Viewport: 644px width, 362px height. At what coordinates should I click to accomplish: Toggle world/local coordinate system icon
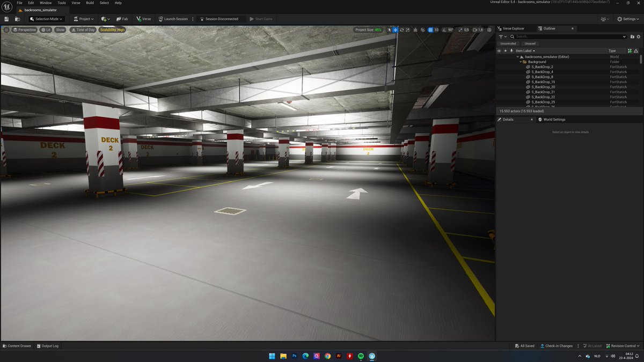[x=415, y=30]
